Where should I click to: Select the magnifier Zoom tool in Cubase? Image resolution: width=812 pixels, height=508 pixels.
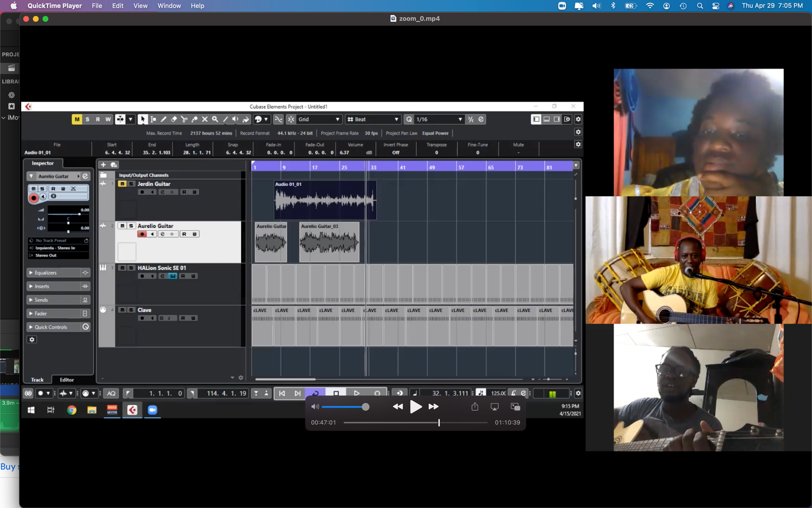215,119
